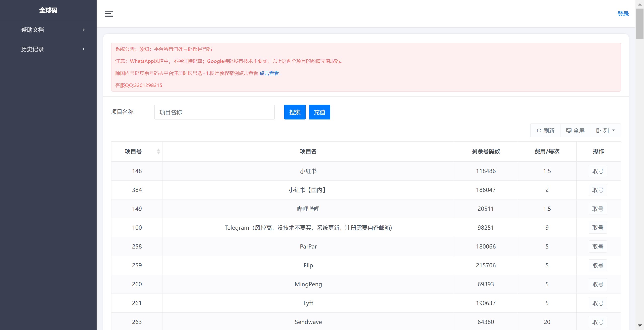Click the 操作 column header

click(x=598, y=151)
